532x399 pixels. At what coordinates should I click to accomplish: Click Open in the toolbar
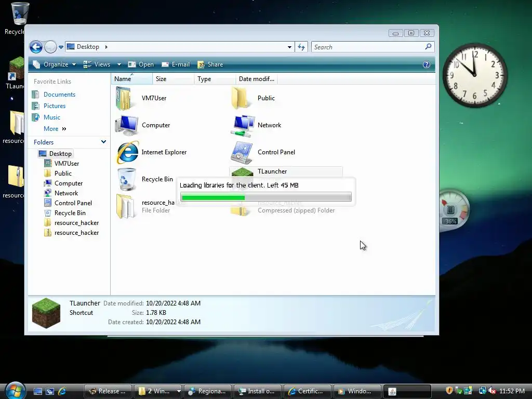[x=141, y=64]
